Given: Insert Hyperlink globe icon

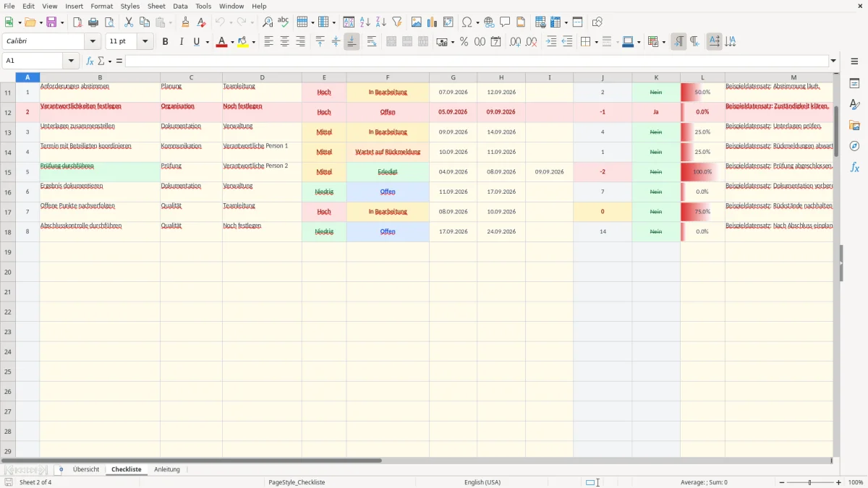Looking at the screenshot, I should coord(489,22).
